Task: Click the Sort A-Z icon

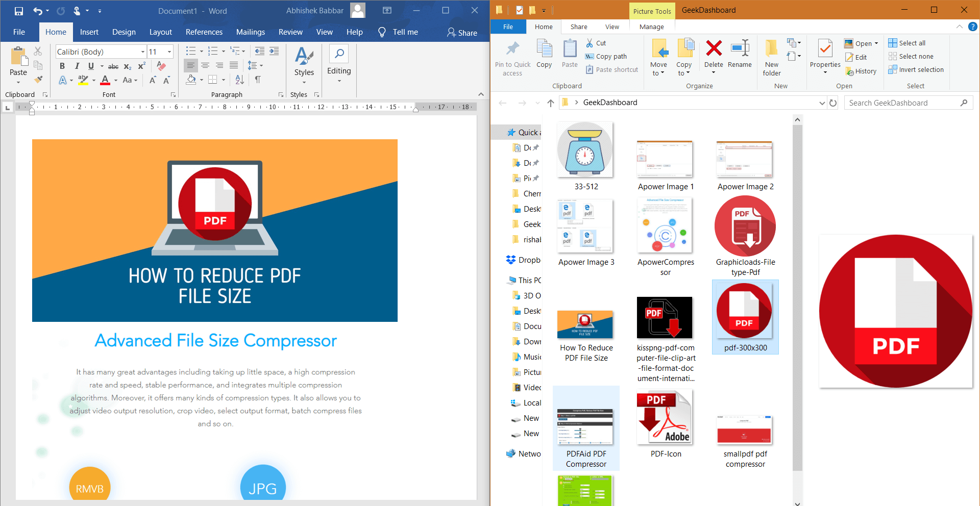Action: [x=239, y=80]
